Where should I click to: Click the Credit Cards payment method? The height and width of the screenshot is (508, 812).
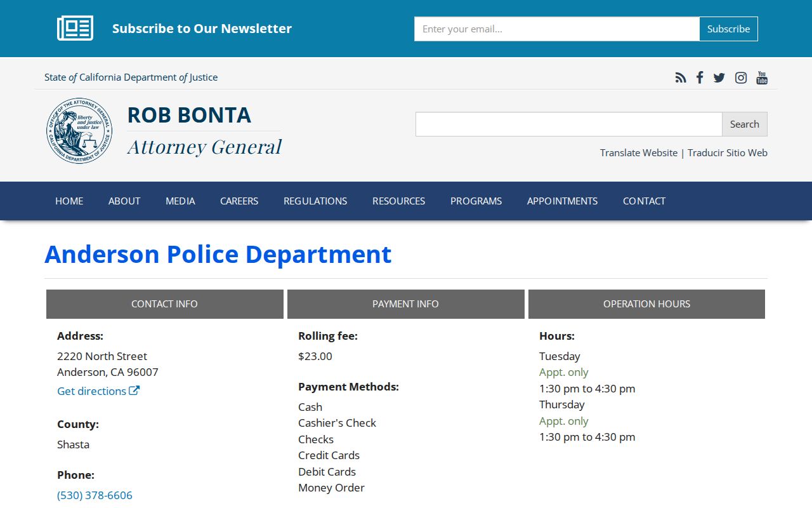point(329,455)
